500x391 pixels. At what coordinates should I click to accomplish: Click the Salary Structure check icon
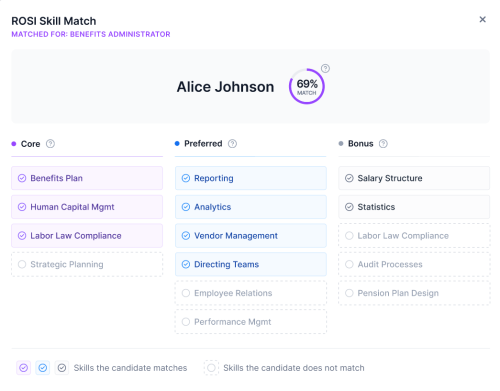click(x=349, y=178)
